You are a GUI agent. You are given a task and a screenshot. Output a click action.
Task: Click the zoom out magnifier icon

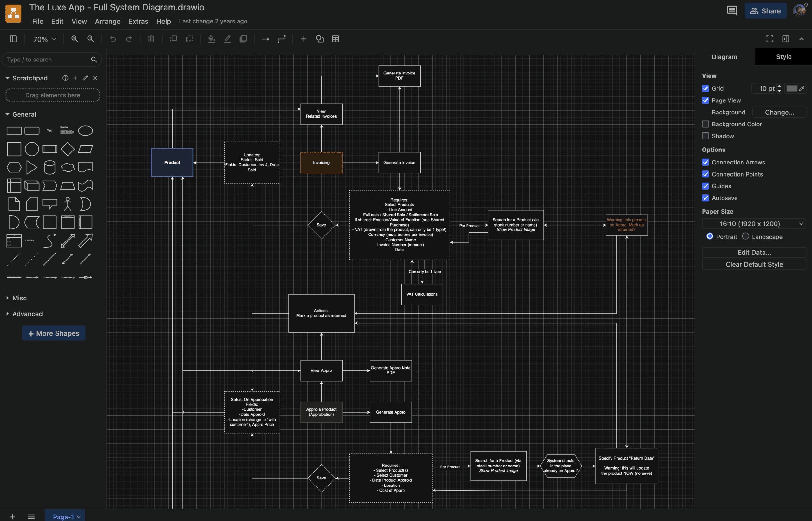coord(90,39)
